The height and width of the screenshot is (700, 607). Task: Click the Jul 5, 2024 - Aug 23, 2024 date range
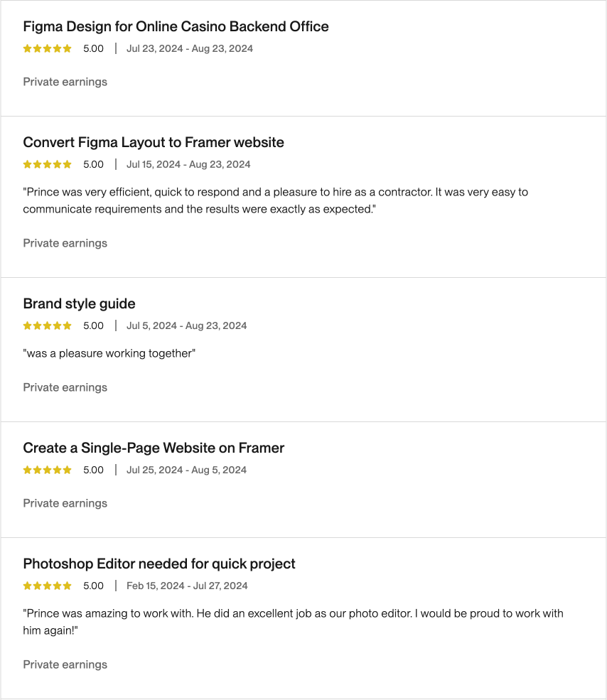[187, 326]
